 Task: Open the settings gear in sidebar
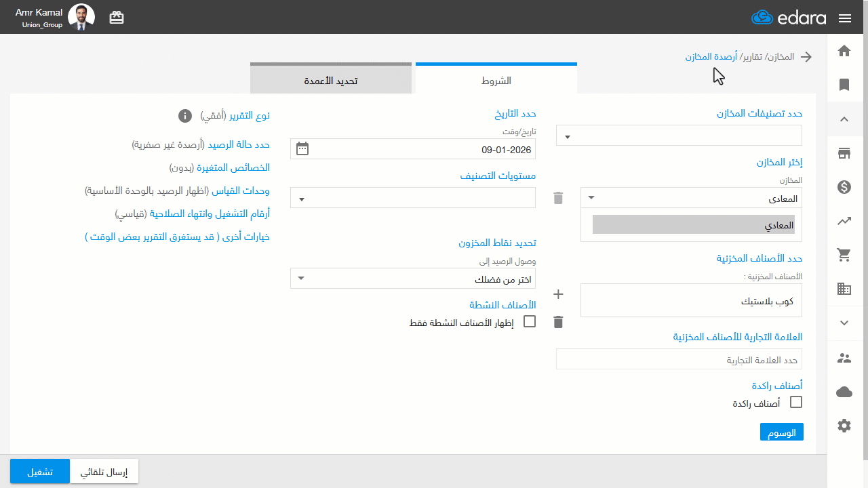point(844,426)
